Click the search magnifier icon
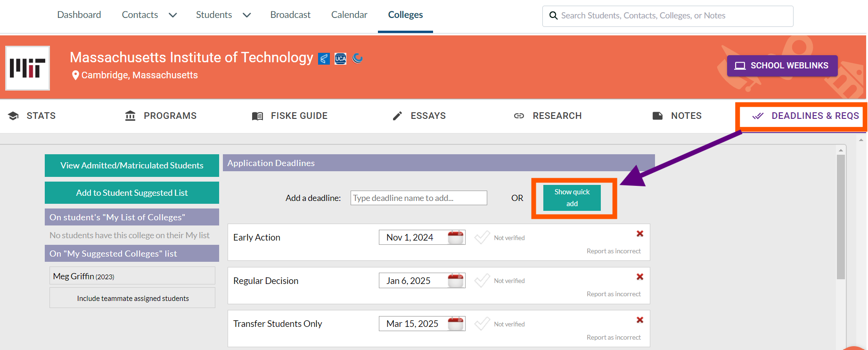The image size is (868, 350). [554, 16]
